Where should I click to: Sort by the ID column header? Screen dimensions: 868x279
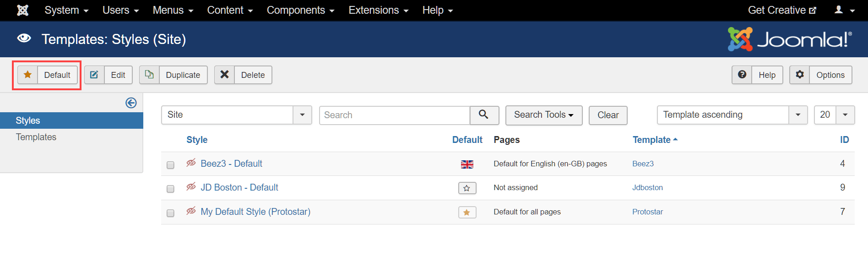coord(845,140)
